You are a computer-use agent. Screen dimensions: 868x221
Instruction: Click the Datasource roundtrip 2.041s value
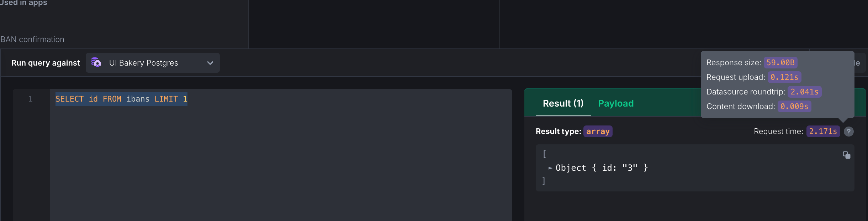[804, 92]
